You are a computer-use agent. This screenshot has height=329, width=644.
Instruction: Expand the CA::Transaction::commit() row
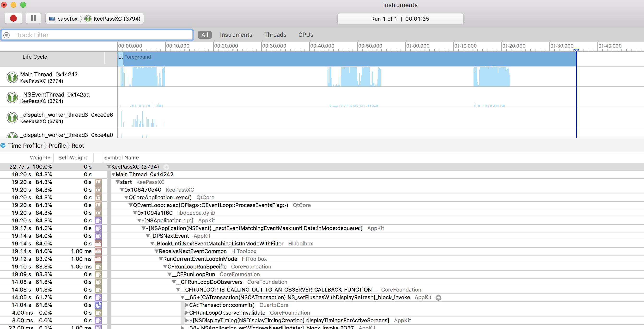click(187, 305)
